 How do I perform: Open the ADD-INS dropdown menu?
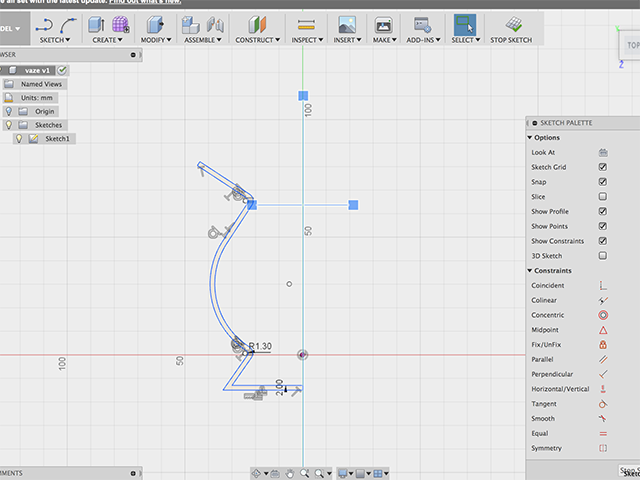click(423, 40)
